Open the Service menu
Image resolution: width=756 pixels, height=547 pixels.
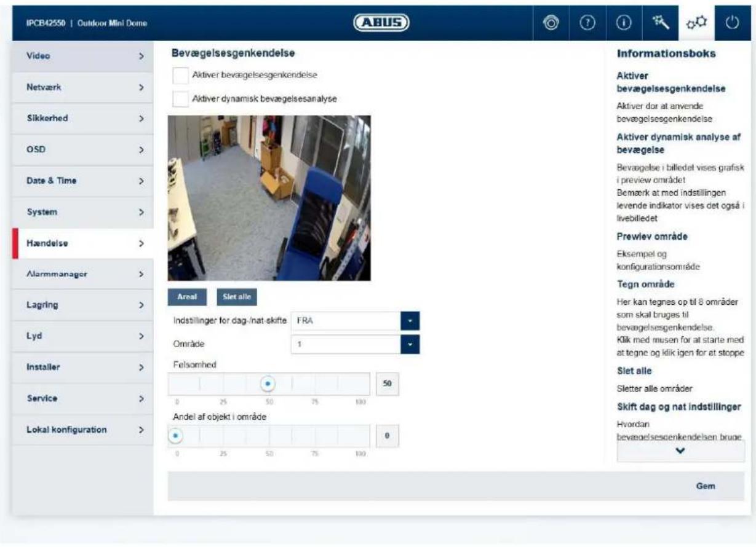tap(82, 398)
